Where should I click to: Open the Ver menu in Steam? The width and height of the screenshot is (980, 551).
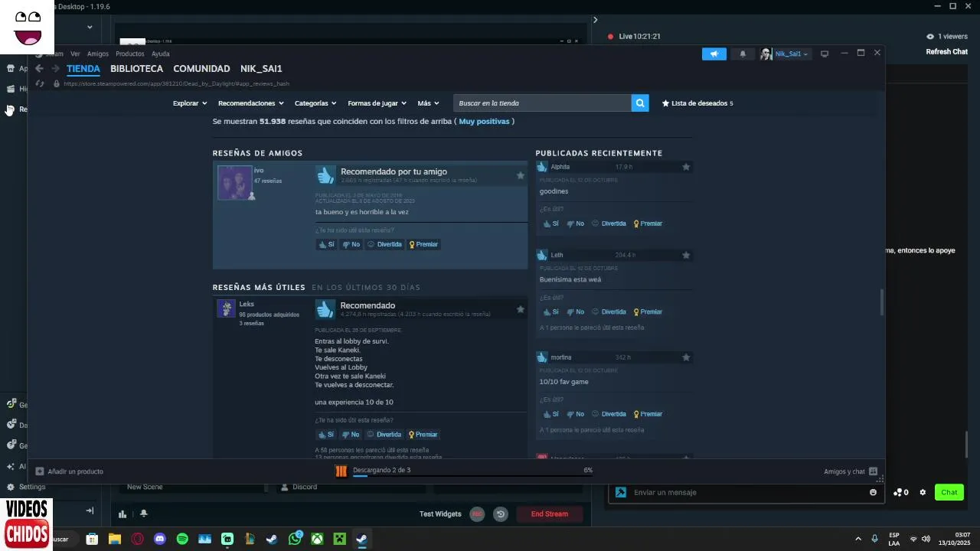(75, 54)
